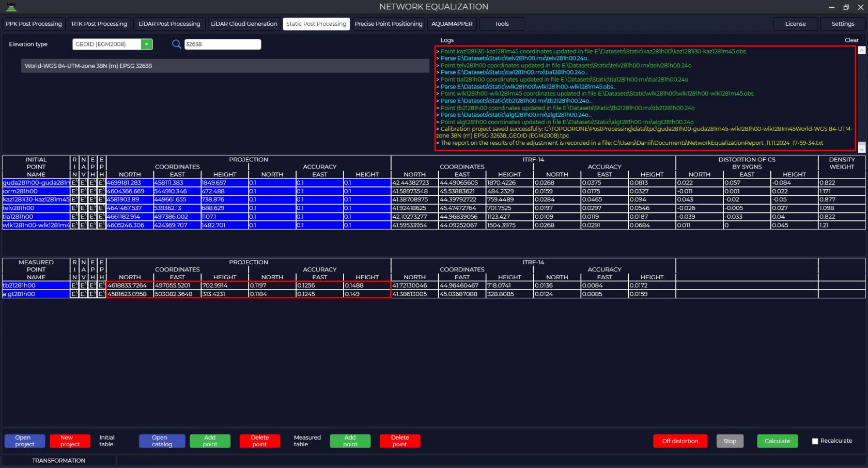Click the NAV file icon for wlk1281h00 row
The image size is (868, 468).
[83, 225]
